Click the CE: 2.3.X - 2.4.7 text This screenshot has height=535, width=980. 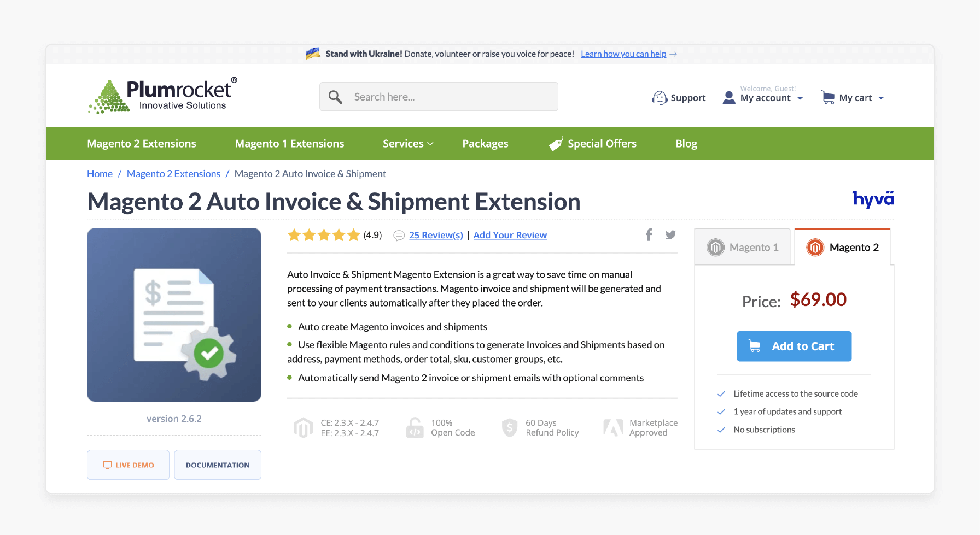350,423
